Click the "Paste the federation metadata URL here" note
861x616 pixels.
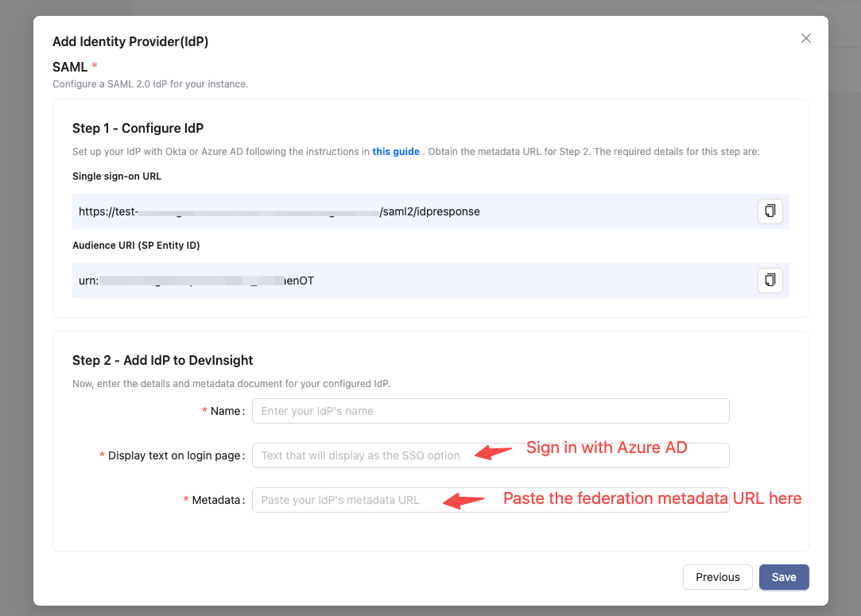point(652,498)
